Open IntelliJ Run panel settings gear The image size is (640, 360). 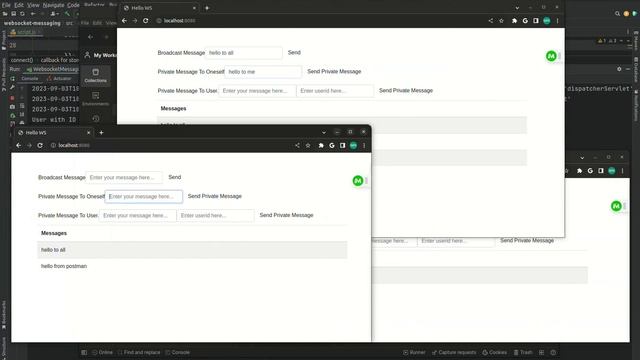pyautogui.click(x=619, y=69)
